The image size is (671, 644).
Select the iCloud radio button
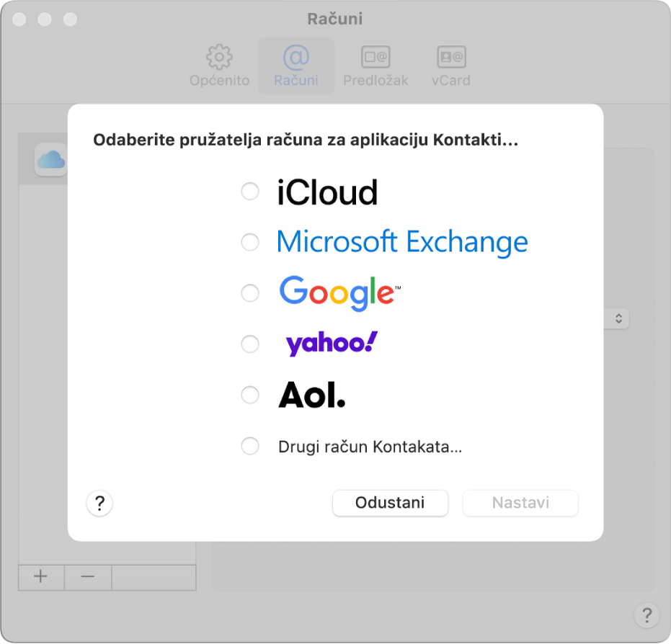250,191
